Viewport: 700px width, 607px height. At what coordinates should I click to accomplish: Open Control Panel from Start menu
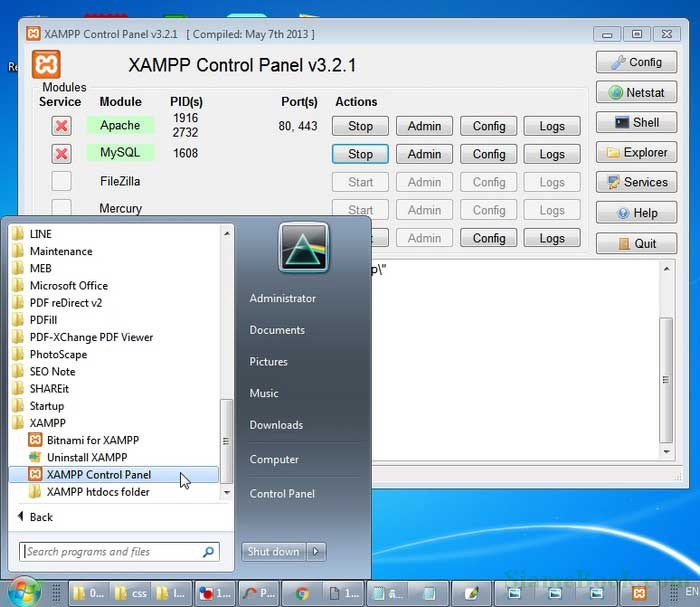[282, 494]
